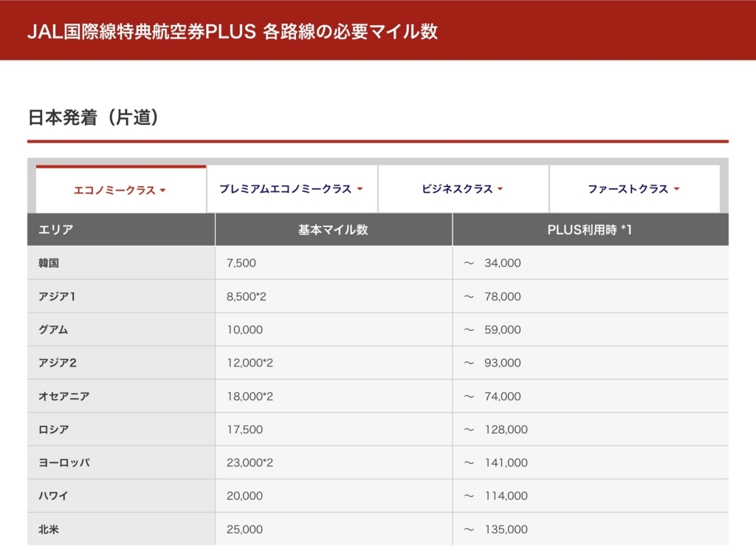This screenshot has height=546, width=756.
Task: Select the アジア1 area row label
Action: [57, 296]
